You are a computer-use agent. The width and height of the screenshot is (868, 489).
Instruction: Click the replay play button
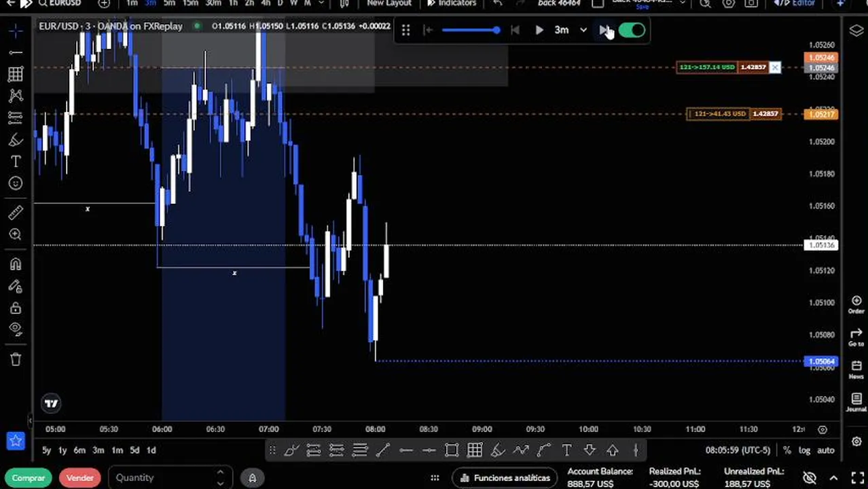[x=539, y=30]
